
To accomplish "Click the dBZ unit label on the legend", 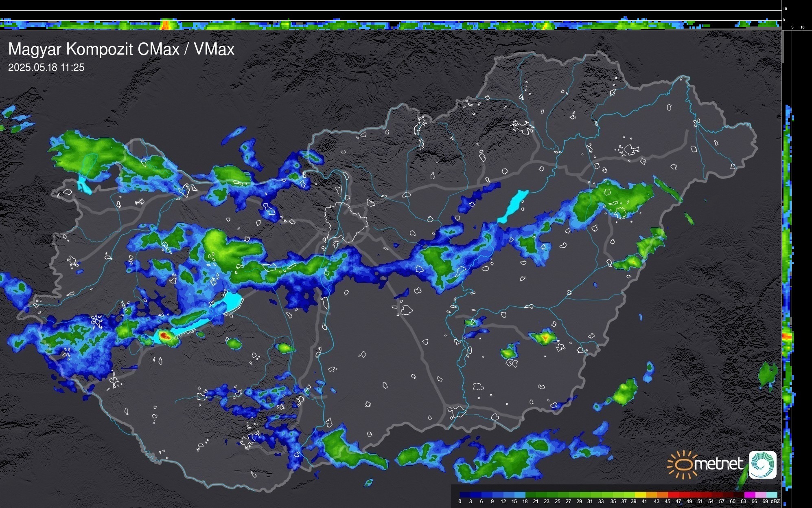I will [x=775, y=501].
